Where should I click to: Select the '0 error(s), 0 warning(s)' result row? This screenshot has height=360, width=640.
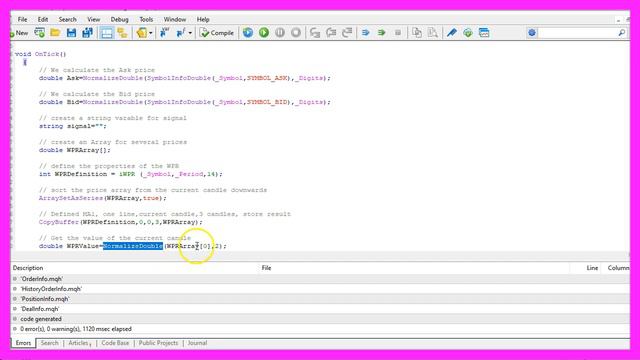tap(320, 329)
